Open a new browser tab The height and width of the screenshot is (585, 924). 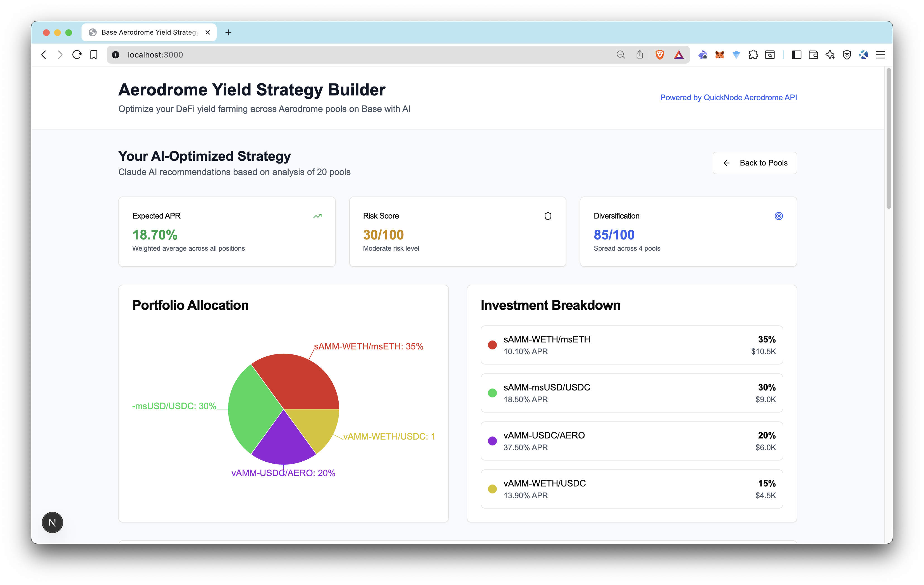click(x=228, y=32)
